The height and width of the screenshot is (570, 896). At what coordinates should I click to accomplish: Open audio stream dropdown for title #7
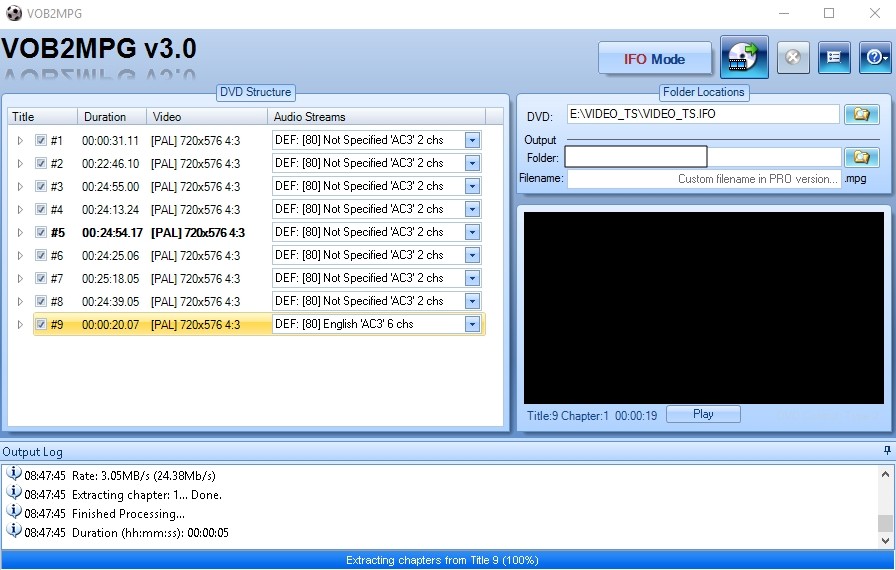472,278
